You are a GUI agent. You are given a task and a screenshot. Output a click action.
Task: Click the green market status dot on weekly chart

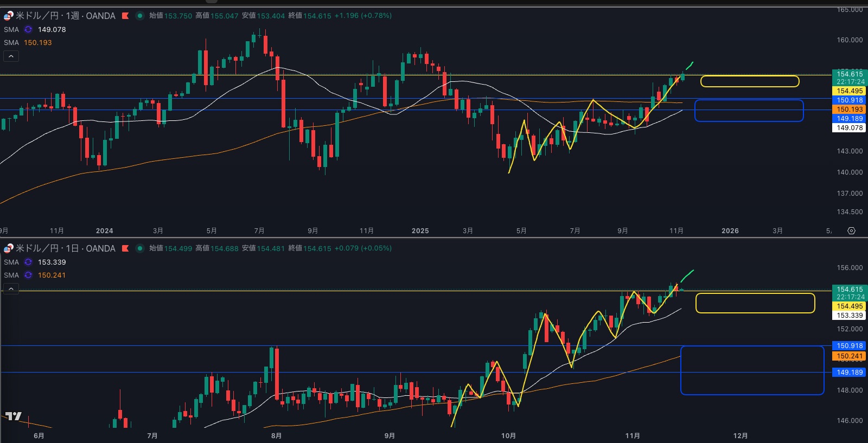[140, 16]
